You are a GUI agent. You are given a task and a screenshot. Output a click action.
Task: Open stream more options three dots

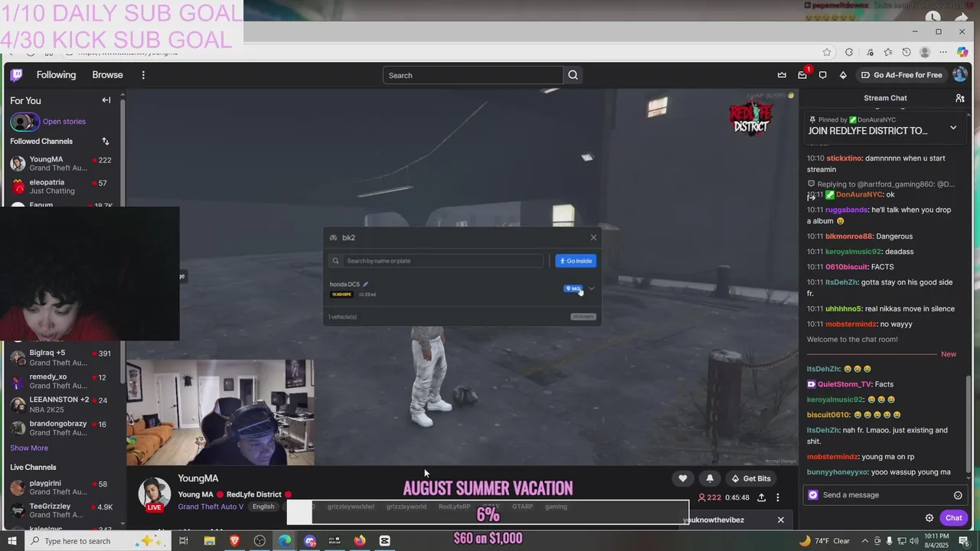pyautogui.click(x=778, y=497)
